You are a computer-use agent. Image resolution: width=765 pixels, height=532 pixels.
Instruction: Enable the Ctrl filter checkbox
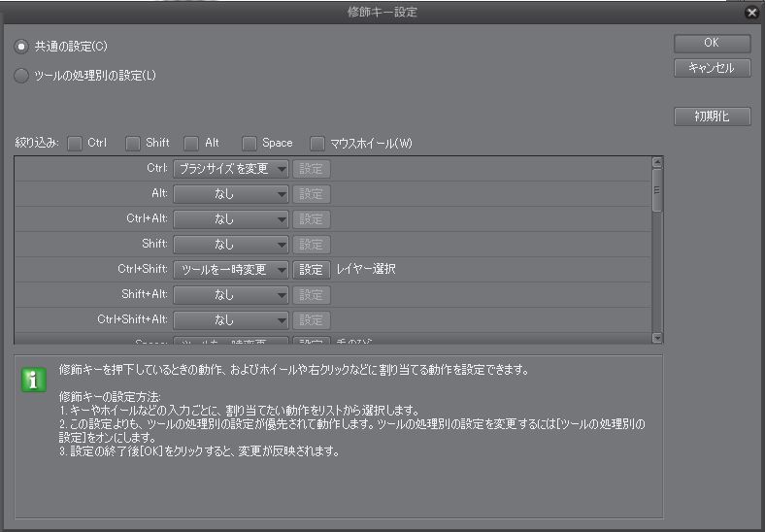pos(75,144)
